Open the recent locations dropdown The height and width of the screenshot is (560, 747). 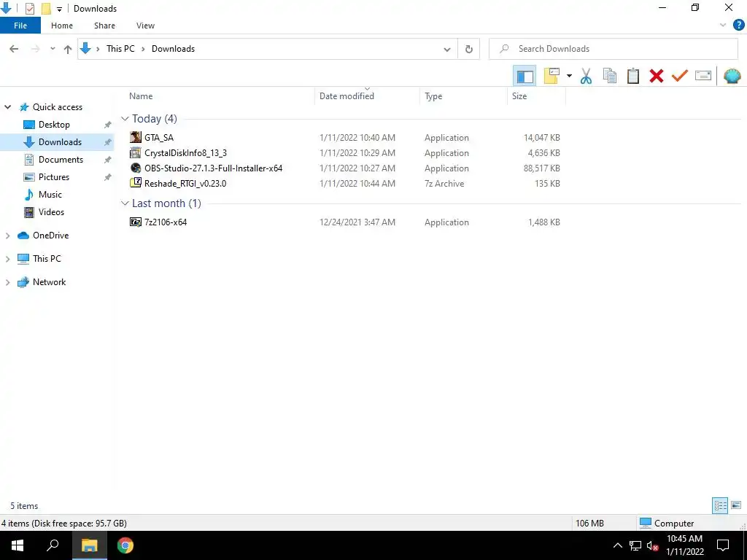pyautogui.click(x=53, y=49)
